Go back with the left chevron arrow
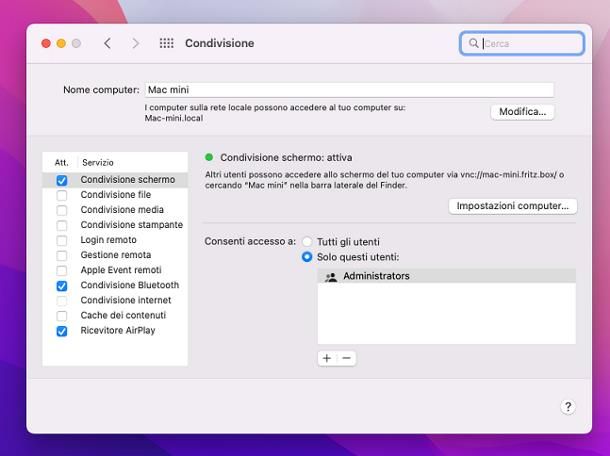 pyautogui.click(x=107, y=43)
